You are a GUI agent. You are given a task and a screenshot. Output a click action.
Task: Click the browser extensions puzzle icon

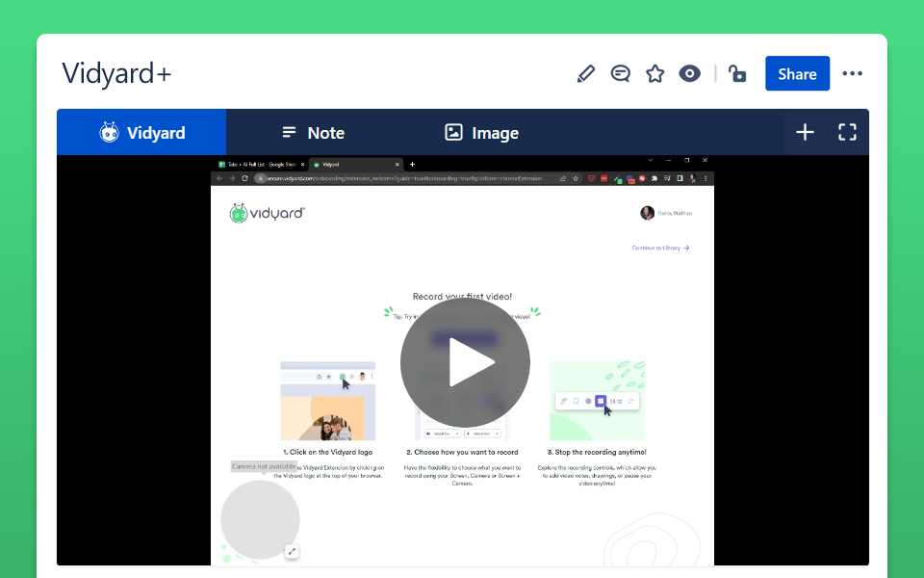point(654,178)
